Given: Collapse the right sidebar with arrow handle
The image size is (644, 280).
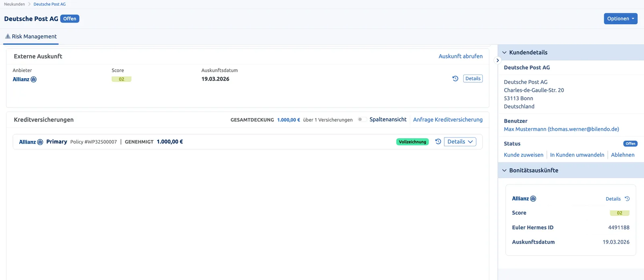Looking at the screenshot, I should (x=497, y=60).
